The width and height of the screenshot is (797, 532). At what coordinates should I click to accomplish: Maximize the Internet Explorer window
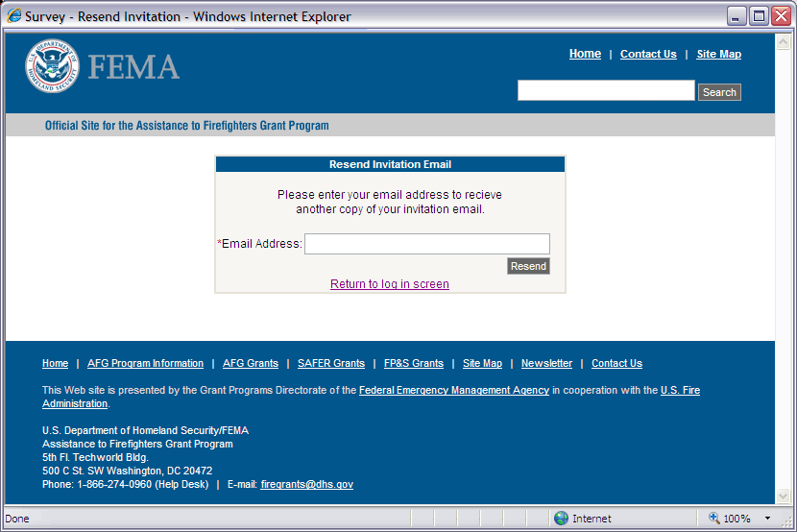(759, 16)
